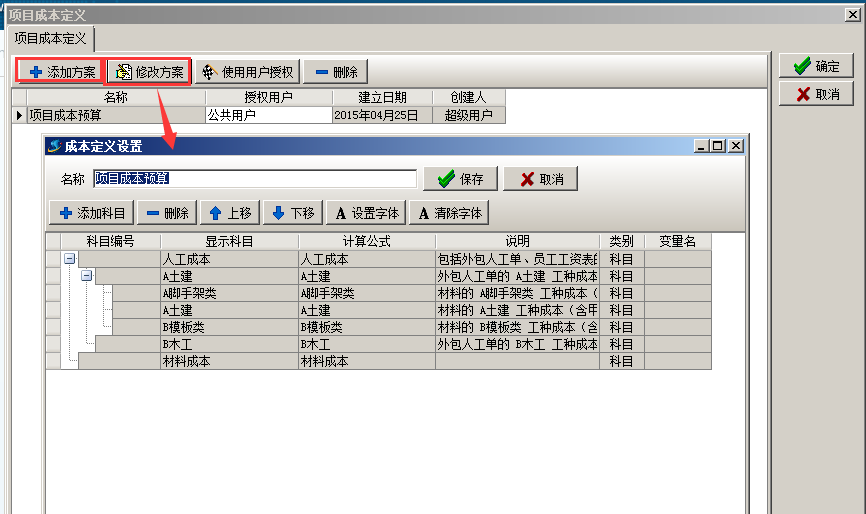The height and width of the screenshot is (514, 866).
Task: Select the 项目成本预算 row in scheme list
Action: pos(115,115)
